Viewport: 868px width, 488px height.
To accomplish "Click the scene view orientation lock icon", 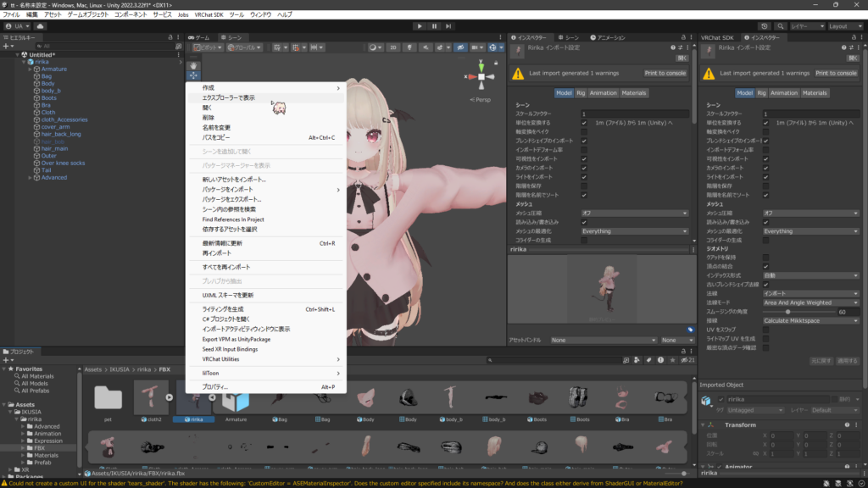I will [x=496, y=63].
